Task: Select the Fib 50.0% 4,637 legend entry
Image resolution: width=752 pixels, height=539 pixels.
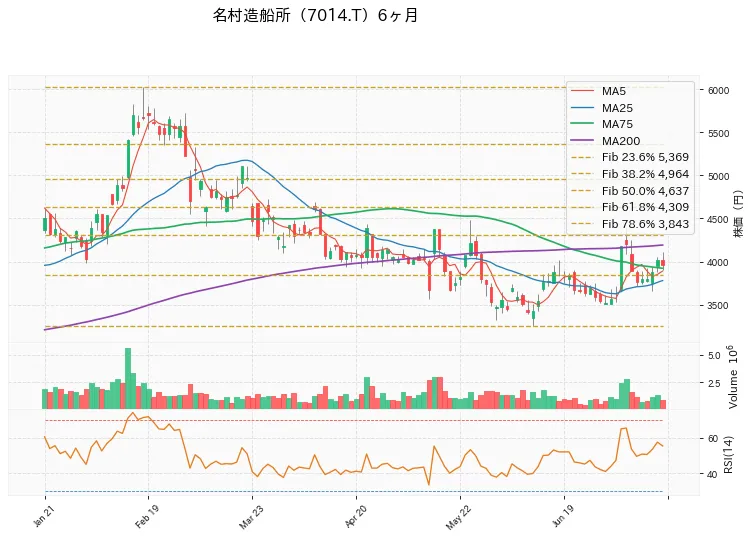Action: point(630,191)
